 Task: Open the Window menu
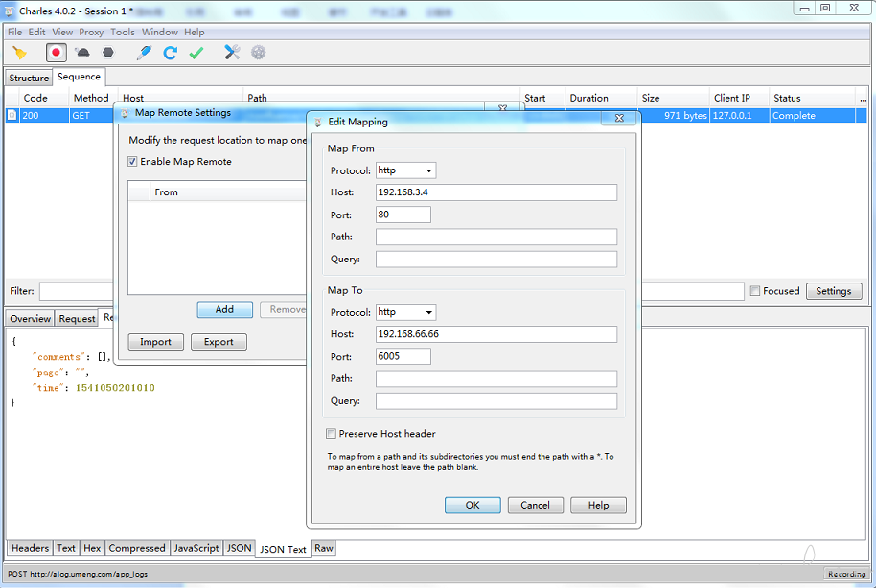160,32
